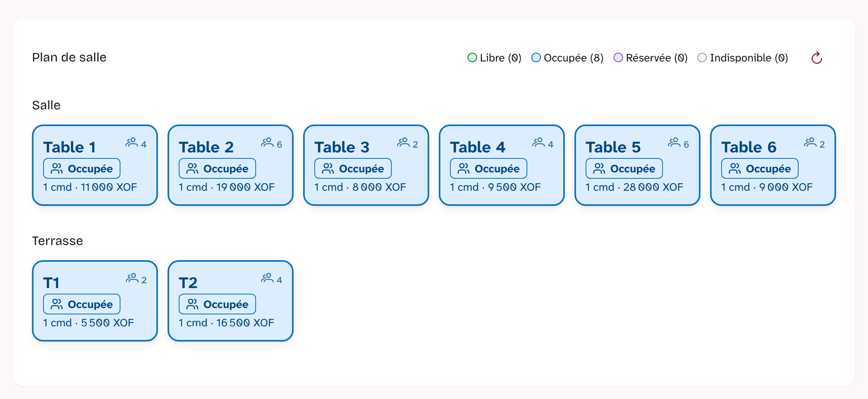
Task: Click the 1 cmd · 28 000 XOF text
Action: pos(635,187)
